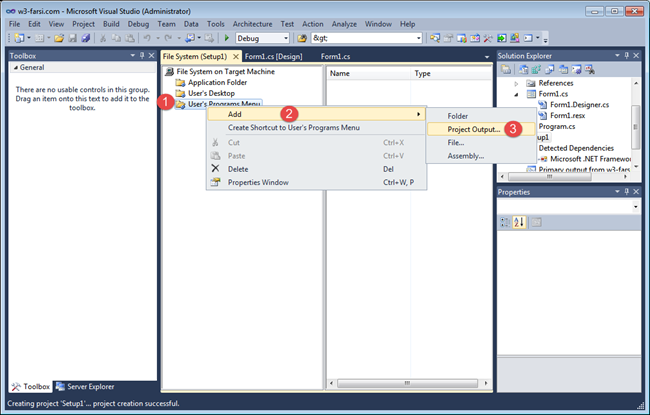Select Delete in the context menu
Viewport: 650px width, 415px height.
point(316,169)
